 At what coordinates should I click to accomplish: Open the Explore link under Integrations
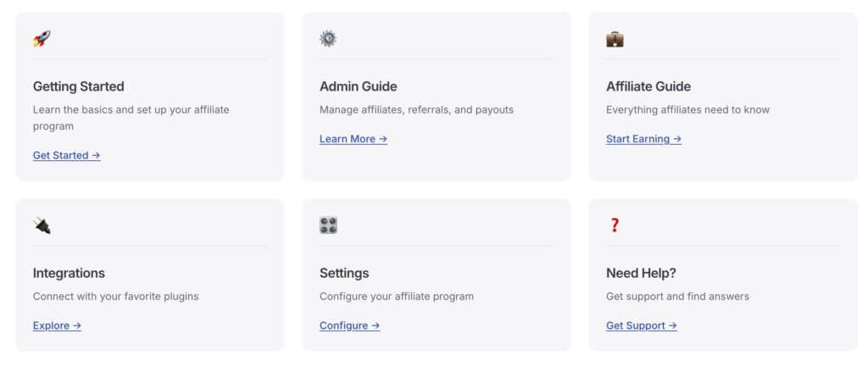pos(57,326)
